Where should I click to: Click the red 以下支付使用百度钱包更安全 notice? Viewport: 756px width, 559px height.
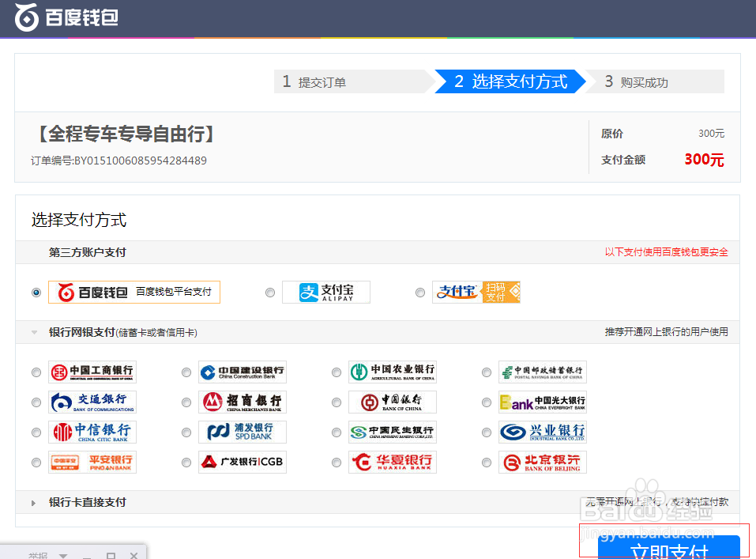pyautogui.click(x=666, y=252)
